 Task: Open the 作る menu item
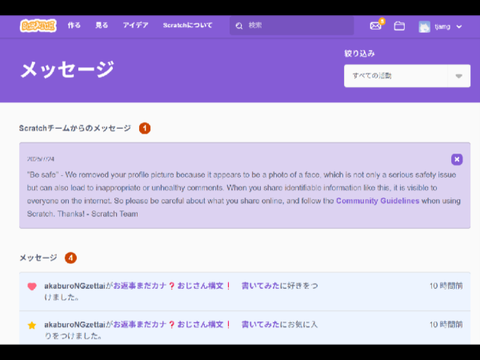pos(74,25)
